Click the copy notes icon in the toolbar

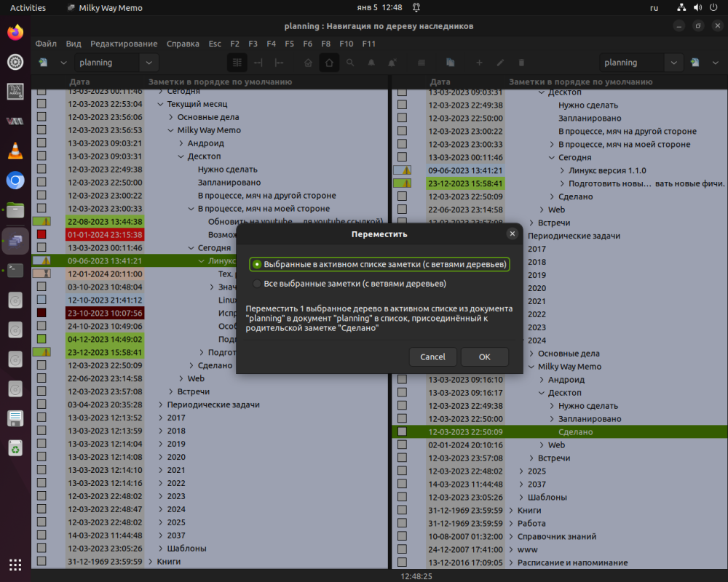click(450, 63)
